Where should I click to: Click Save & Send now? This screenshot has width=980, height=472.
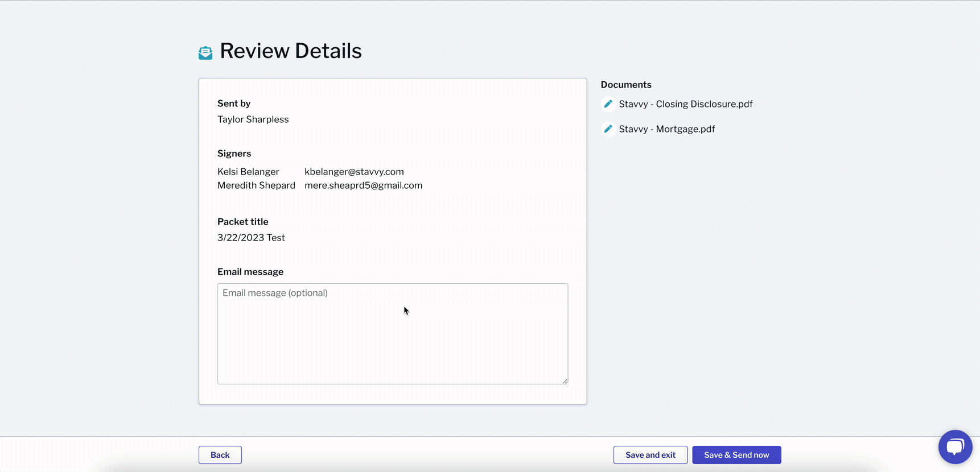coord(736,455)
